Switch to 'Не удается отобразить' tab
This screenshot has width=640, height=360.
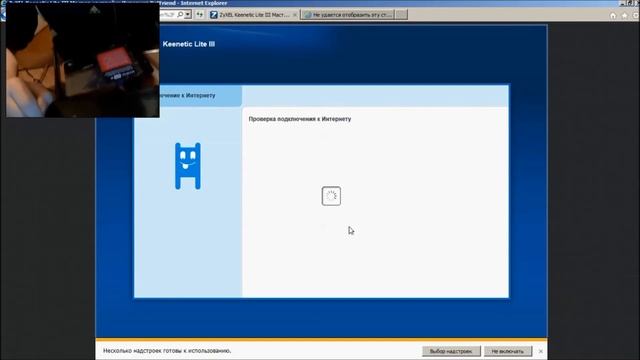click(348, 15)
